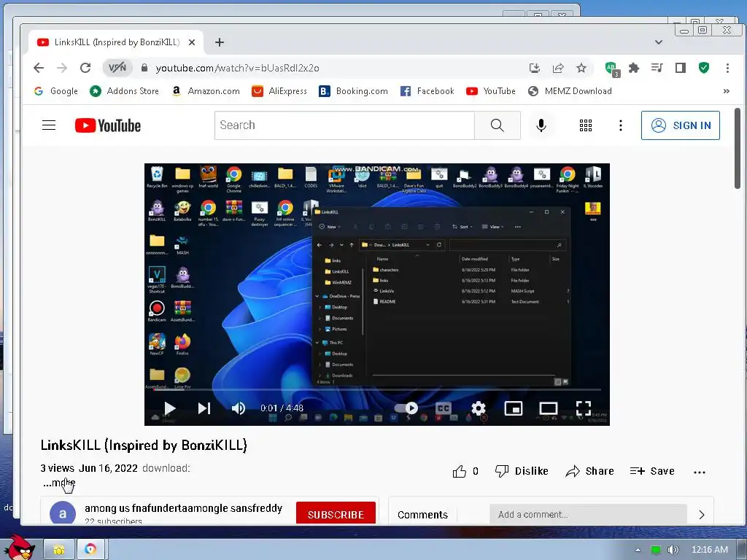Open the extensions puzzle piece menu
This screenshot has height=560, width=747.
tap(634, 68)
